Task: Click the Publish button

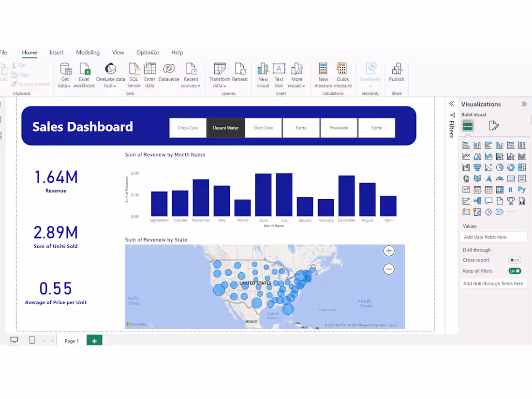Action: pyautogui.click(x=397, y=73)
